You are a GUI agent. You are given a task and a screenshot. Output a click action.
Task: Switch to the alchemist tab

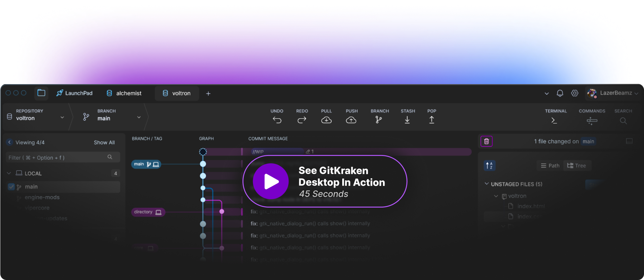coord(124,93)
